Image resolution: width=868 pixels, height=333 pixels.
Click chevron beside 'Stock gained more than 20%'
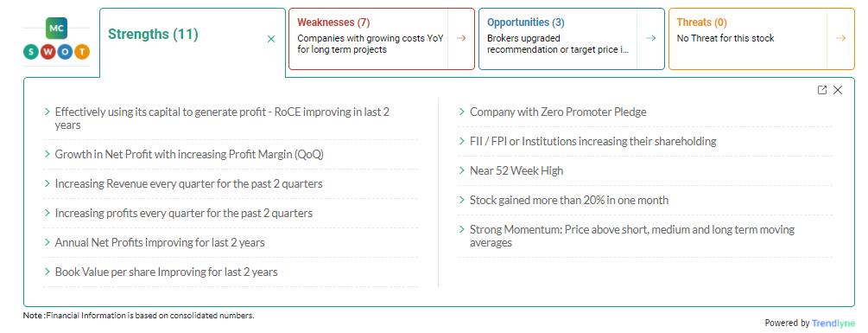[462, 200]
